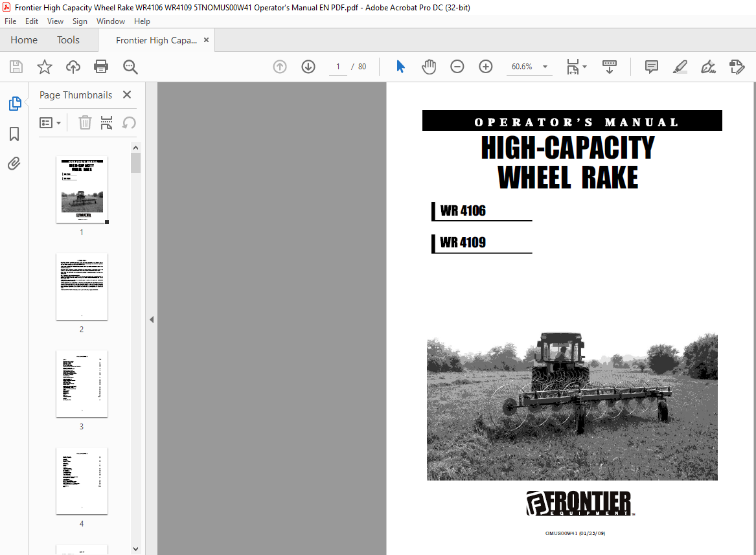Select the highlight text pen tool
The height and width of the screenshot is (555, 756).
[x=680, y=67]
